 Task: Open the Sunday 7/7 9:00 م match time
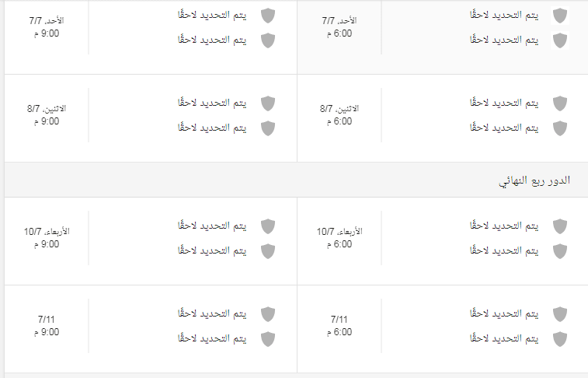[47, 27]
